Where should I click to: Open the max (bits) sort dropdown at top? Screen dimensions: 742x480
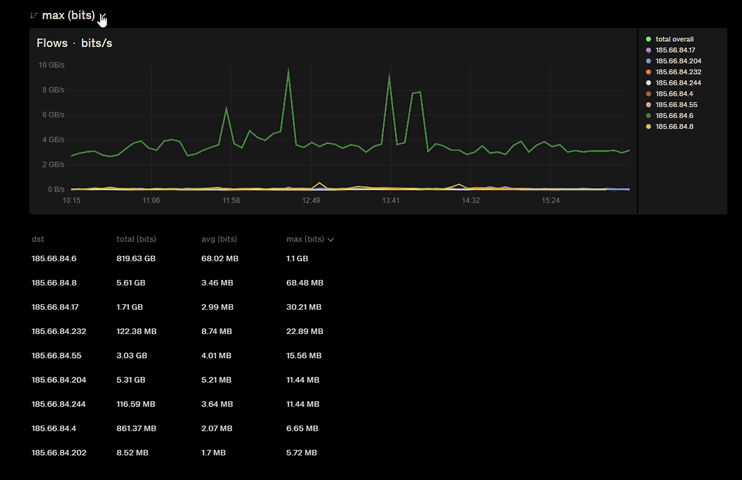(69, 16)
